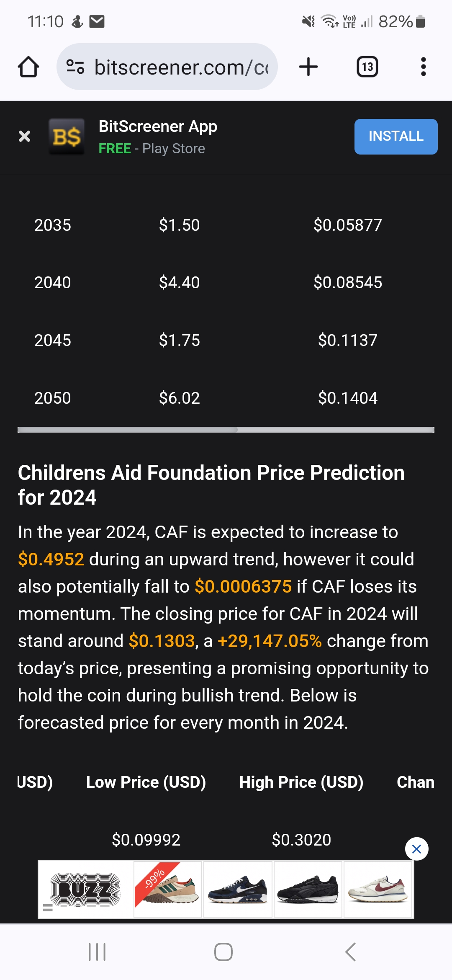Select the black sneaker ad thumbnail
This screenshot has width=452, height=980.
click(x=308, y=890)
